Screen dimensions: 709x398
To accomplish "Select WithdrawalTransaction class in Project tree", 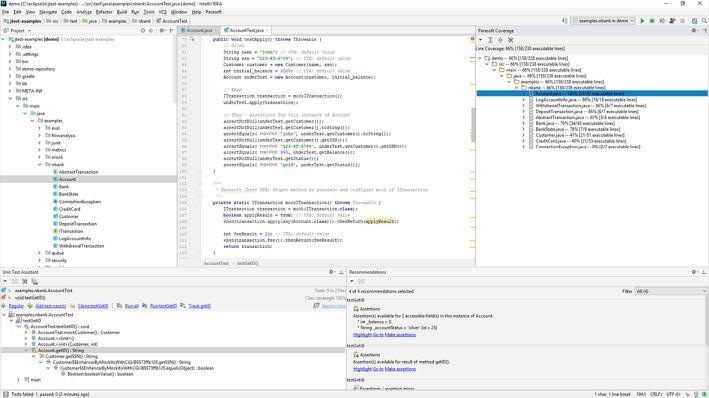I will (81, 246).
